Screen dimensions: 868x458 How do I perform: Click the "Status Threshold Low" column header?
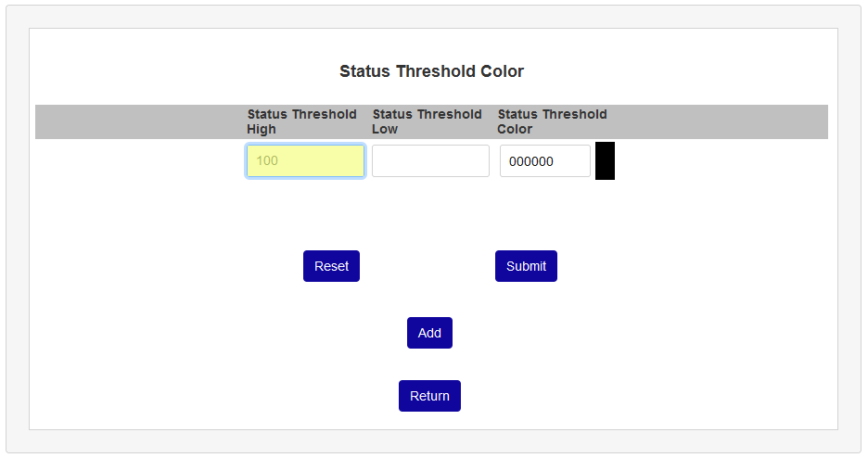click(x=427, y=121)
